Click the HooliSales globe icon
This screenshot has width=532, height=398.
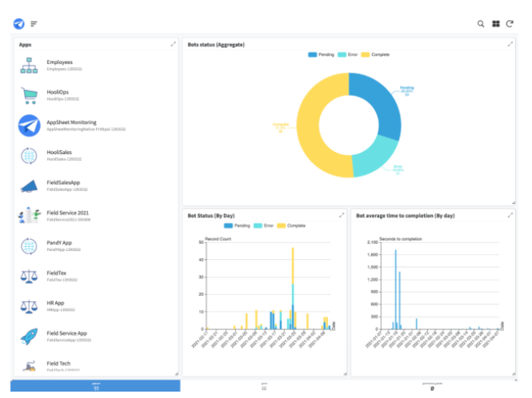29,156
